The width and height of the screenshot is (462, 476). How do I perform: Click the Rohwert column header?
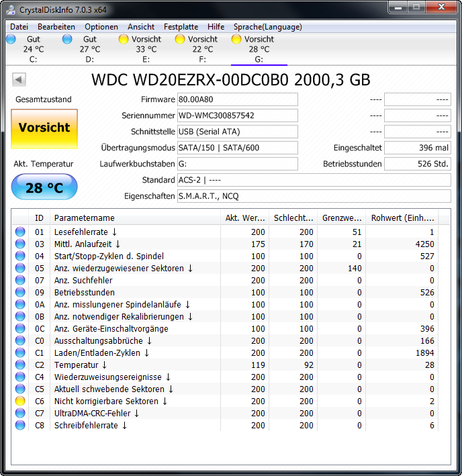pyautogui.click(x=402, y=218)
